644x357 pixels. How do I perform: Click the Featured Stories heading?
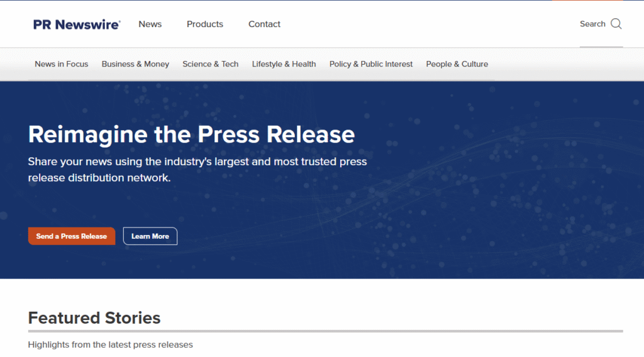point(94,318)
